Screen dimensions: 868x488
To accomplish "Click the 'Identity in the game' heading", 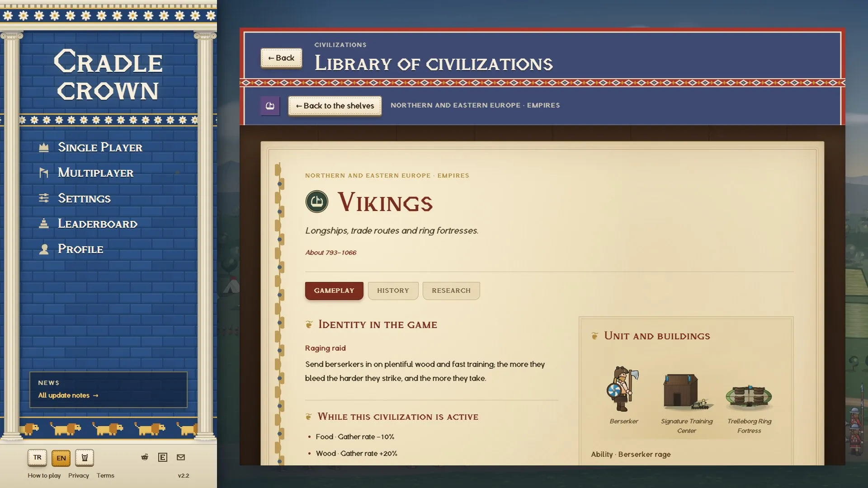I will 377,324.
